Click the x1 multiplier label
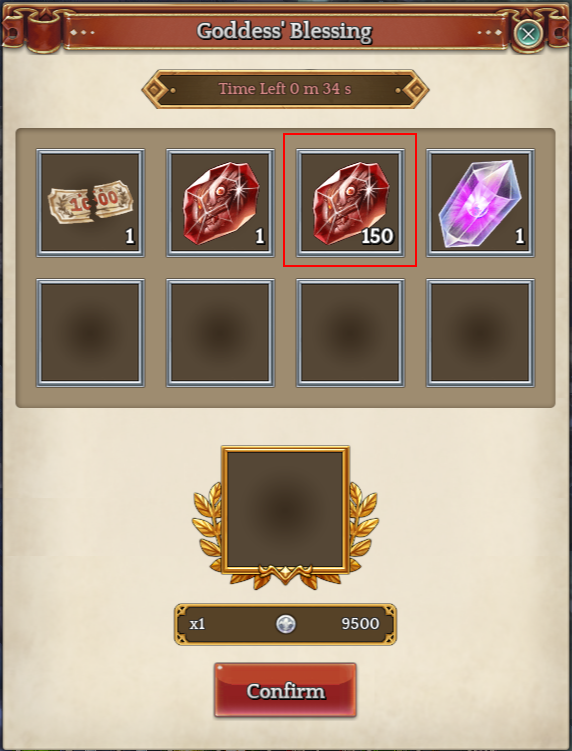572x751 pixels. click(197, 624)
